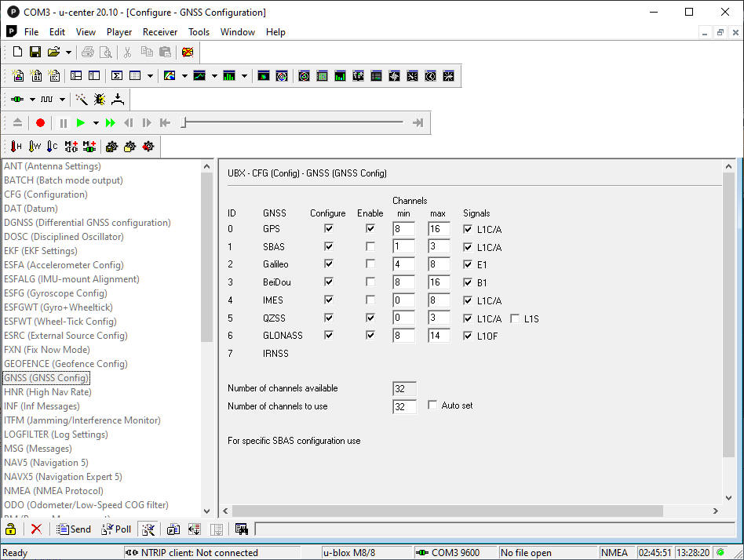Open the Receiver menu
Image resolution: width=744 pixels, height=560 pixels.
[x=160, y=32]
